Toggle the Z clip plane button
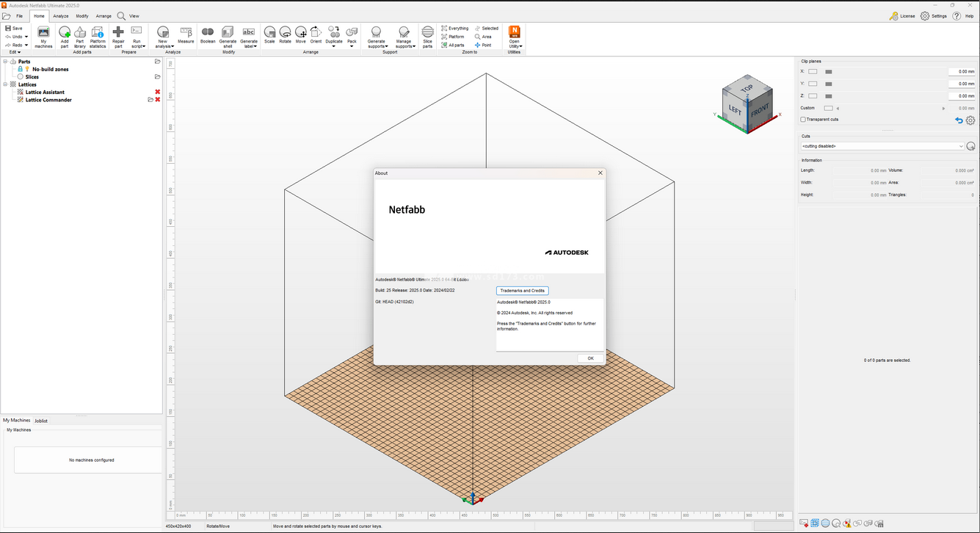 click(x=813, y=96)
